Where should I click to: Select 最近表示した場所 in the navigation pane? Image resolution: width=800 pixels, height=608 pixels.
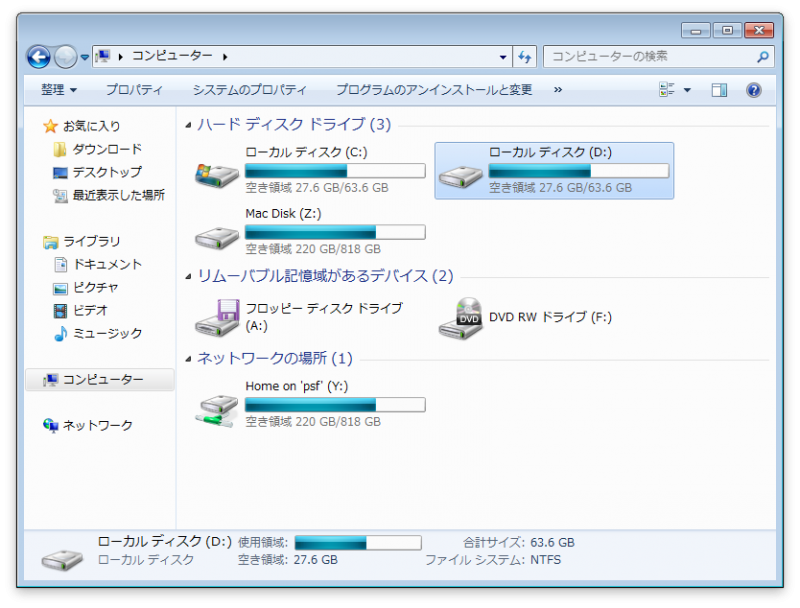pos(118,195)
